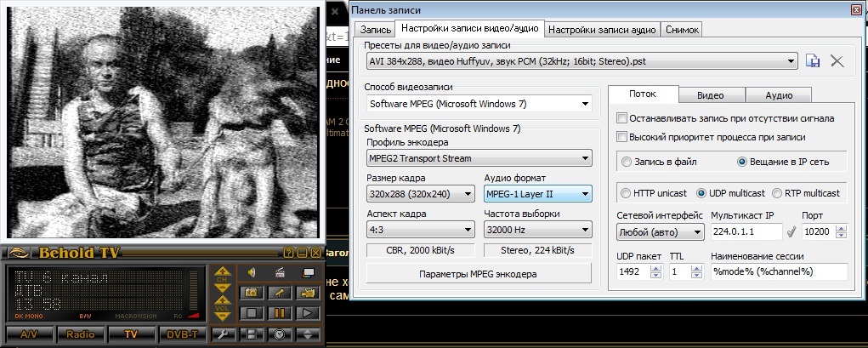The height and width of the screenshot is (348, 868).
Task: Switch to the "Снимок" tab
Action: (x=683, y=30)
